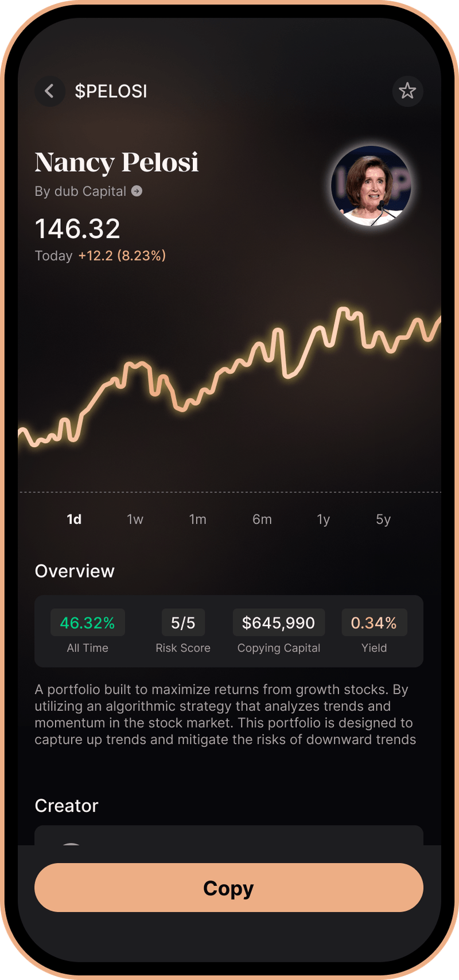Favorite the $PELOSI portfolio with star icon

(x=407, y=91)
